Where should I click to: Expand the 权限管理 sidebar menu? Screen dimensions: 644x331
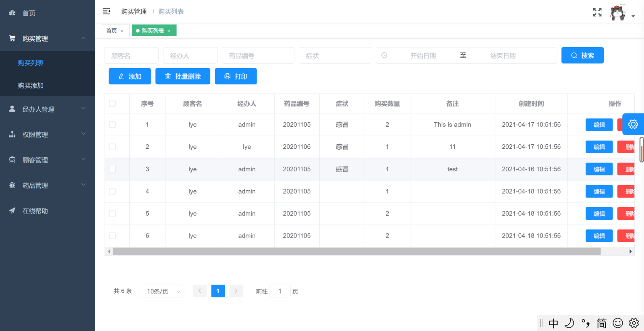pyautogui.click(x=48, y=134)
